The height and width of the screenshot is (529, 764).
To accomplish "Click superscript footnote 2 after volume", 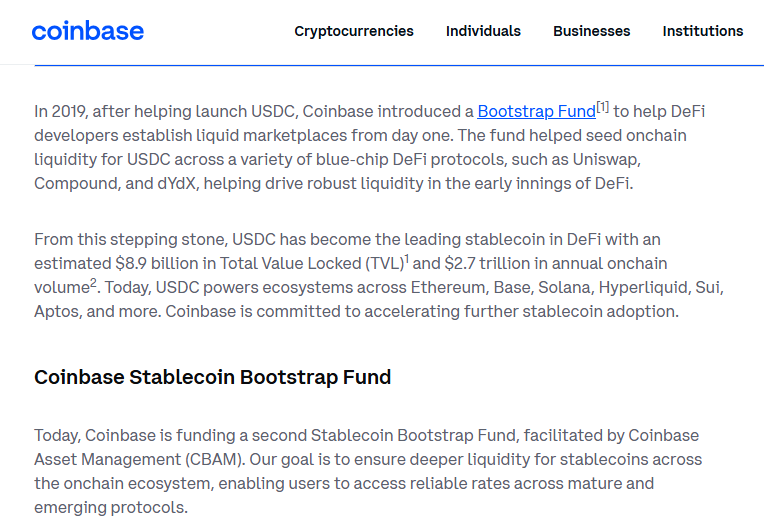I will point(93,282).
